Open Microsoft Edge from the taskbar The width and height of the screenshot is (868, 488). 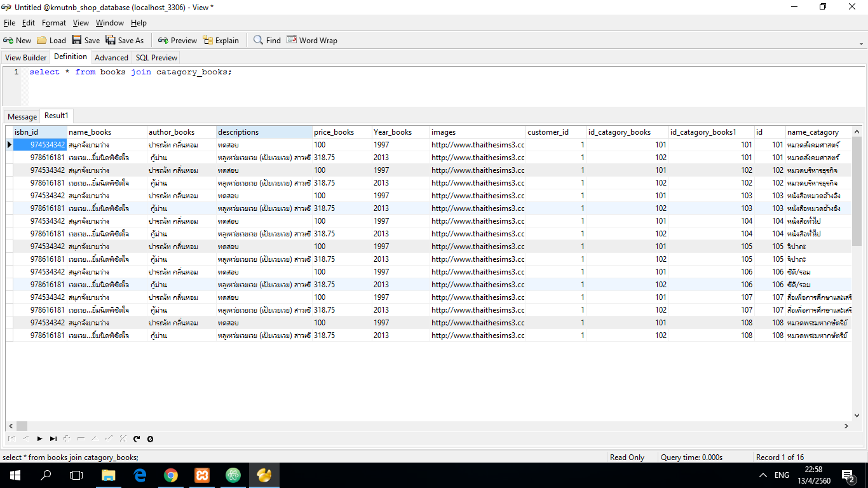140,475
